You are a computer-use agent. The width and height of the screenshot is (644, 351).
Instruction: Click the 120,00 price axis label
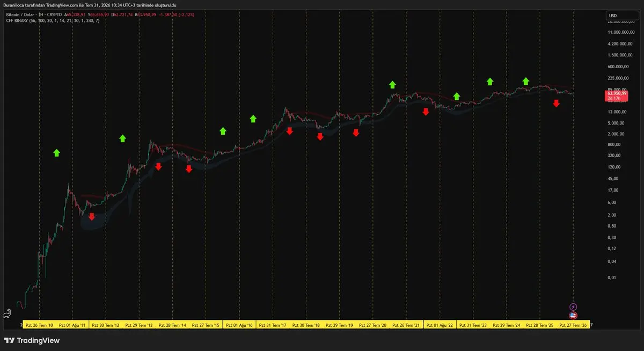[x=614, y=167]
